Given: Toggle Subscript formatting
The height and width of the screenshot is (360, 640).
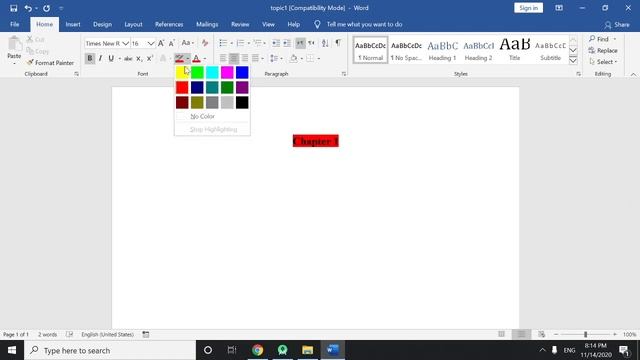Looking at the screenshot, I should point(139,59).
